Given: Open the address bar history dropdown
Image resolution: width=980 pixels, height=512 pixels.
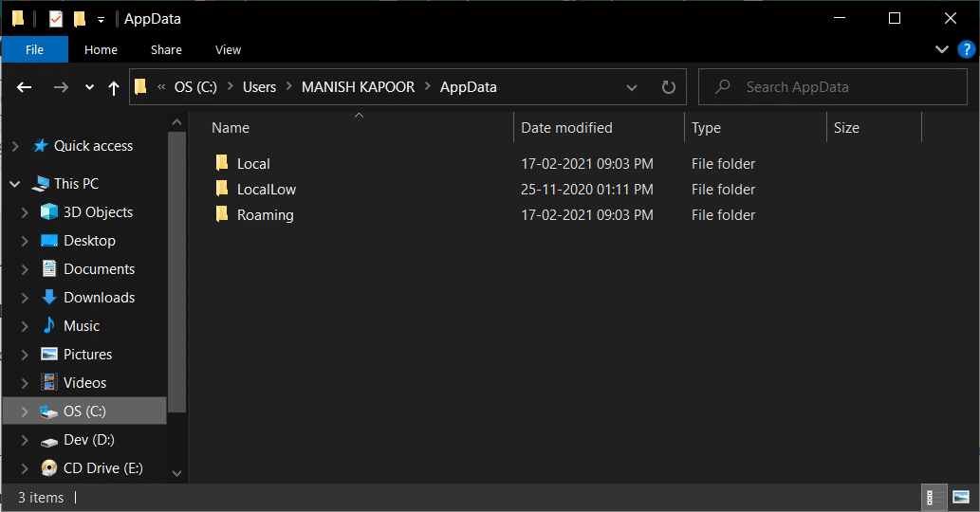Looking at the screenshot, I should point(632,87).
